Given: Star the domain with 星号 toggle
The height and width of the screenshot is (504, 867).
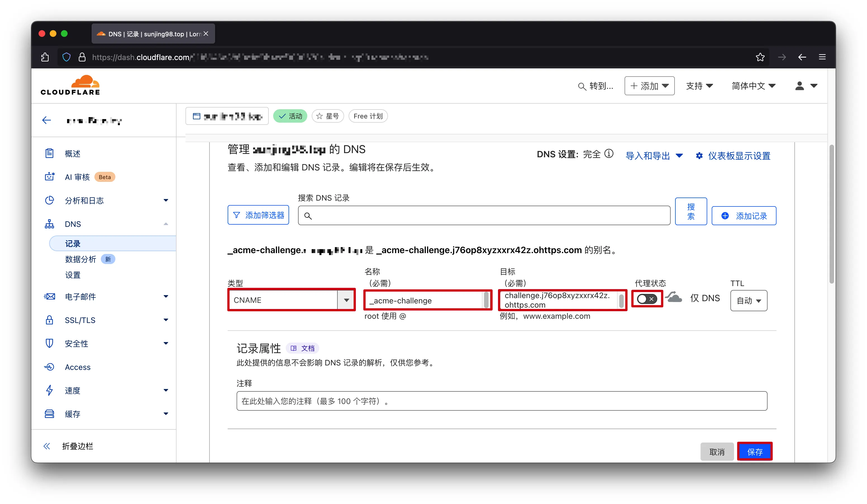Looking at the screenshot, I should (x=328, y=116).
